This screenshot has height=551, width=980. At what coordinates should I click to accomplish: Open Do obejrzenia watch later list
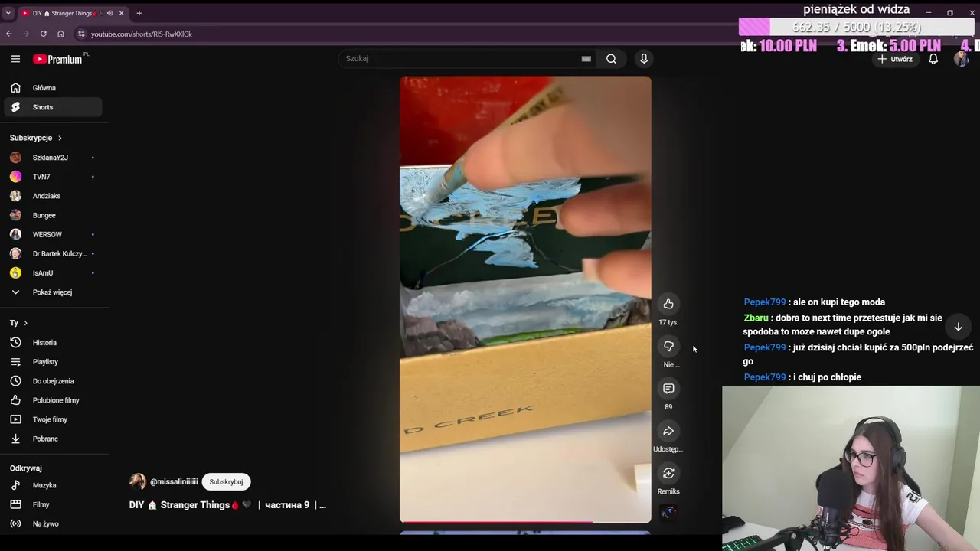(52, 381)
